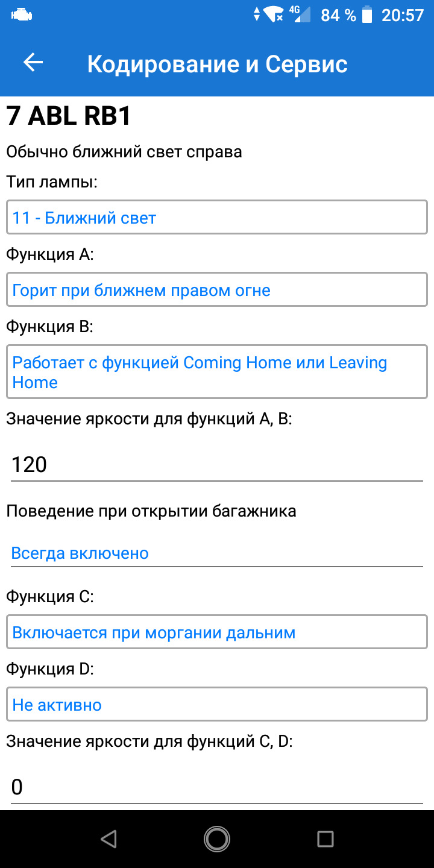Tap the 4G mobile signal icon
434x868 pixels.
300,14
